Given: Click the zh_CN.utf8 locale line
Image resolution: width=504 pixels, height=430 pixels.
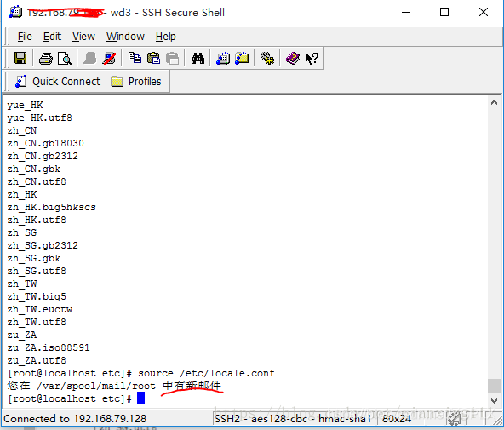Looking at the screenshot, I should [37, 181].
